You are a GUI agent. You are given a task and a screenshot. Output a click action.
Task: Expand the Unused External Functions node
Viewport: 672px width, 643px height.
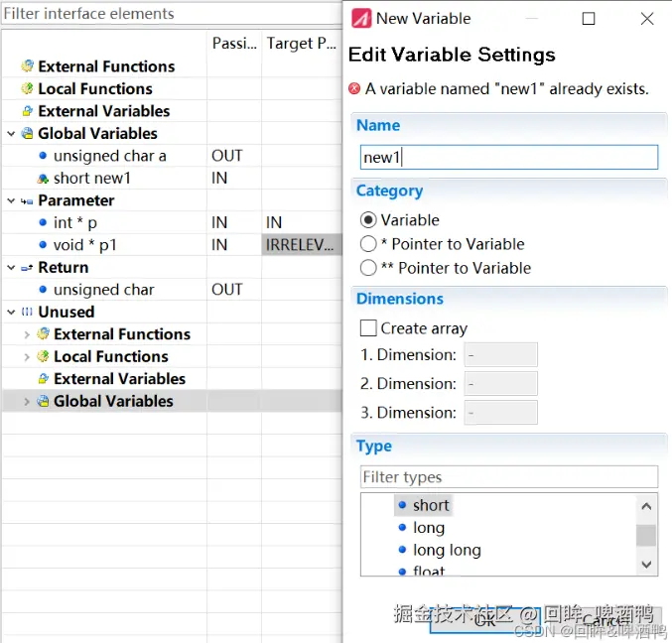click(x=27, y=334)
